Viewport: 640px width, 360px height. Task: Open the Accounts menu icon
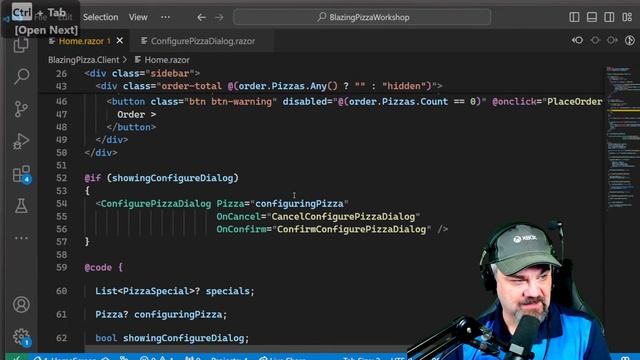pos(21,304)
